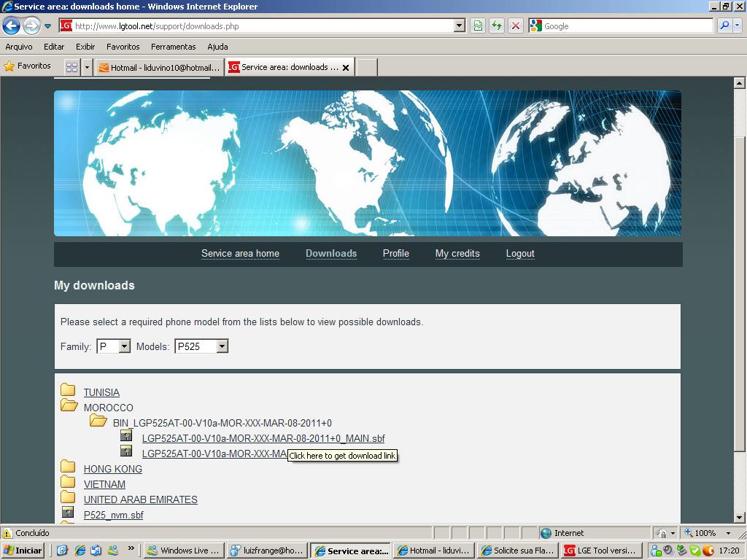Click the page scrollbar up arrow
Viewport: 747px width, 560px height.
coord(739,83)
